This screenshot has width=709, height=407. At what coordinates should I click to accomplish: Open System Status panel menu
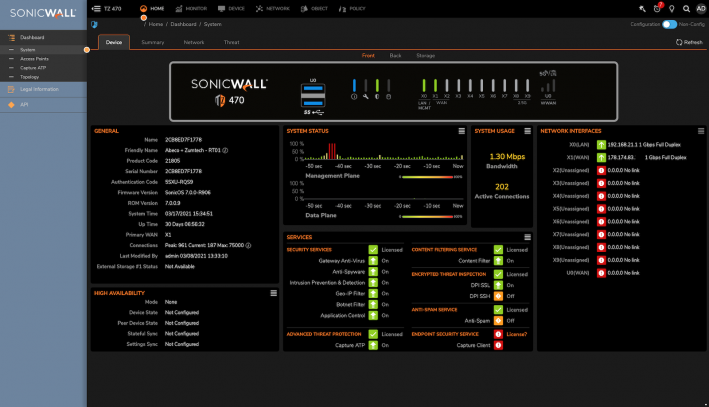(x=462, y=131)
